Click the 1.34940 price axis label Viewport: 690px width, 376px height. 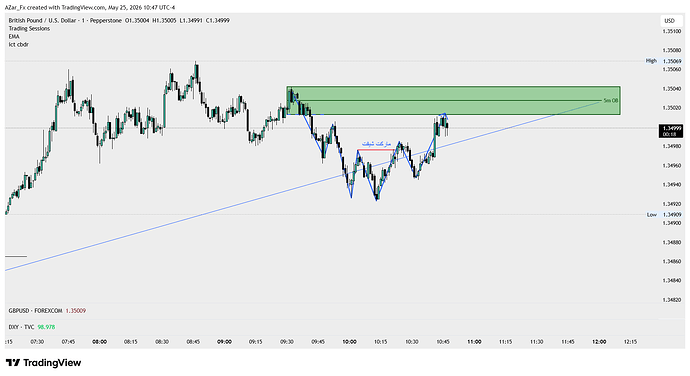coord(672,184)
